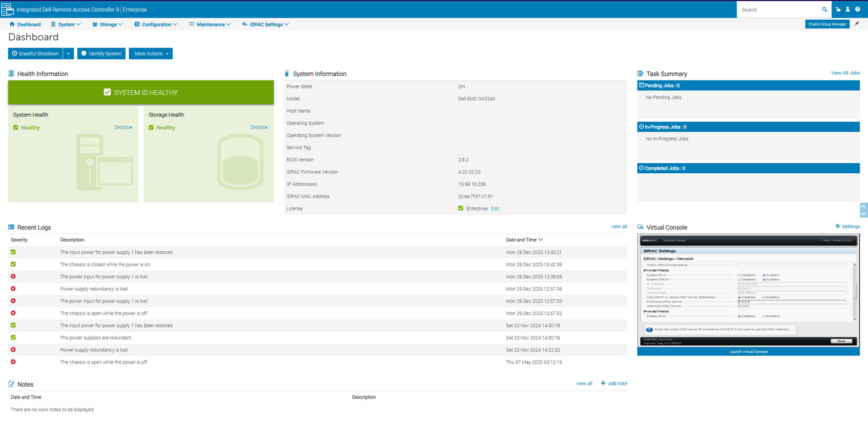Click the Enterprise license checkmark

click(x=461, y=208)
